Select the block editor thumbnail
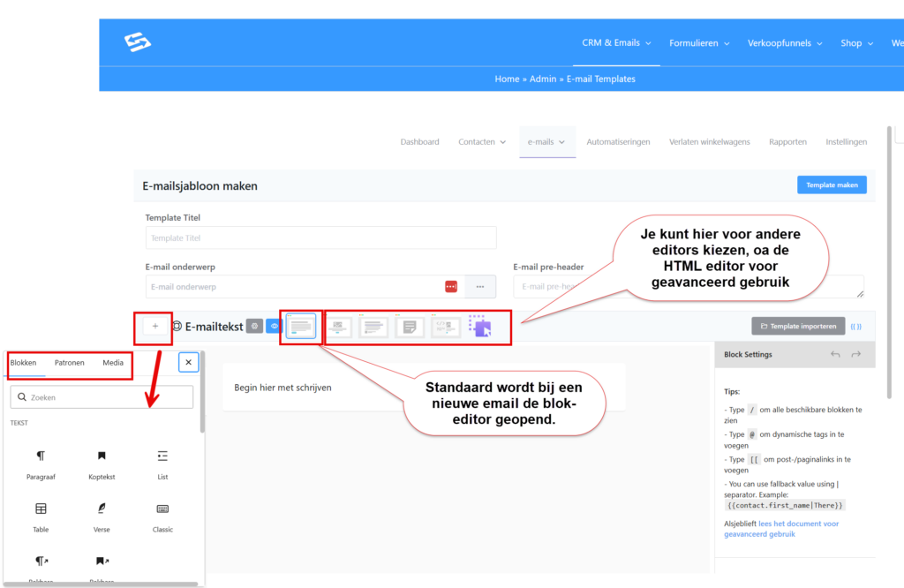This screenshot has width=904, height=588. [x=301, y=327]
